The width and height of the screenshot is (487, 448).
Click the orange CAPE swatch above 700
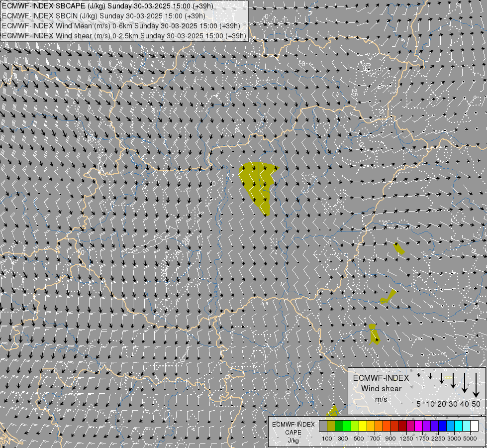click(x=379, y=426)
